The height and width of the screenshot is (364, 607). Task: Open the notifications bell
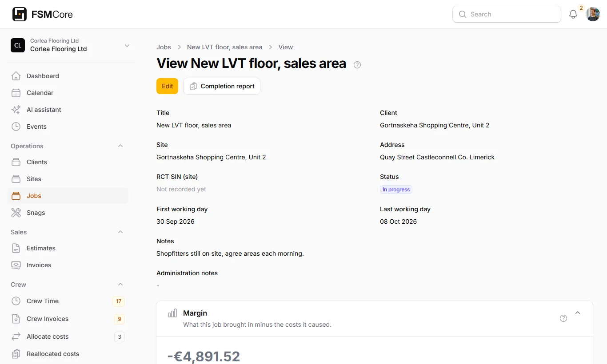tap(573, 14)
